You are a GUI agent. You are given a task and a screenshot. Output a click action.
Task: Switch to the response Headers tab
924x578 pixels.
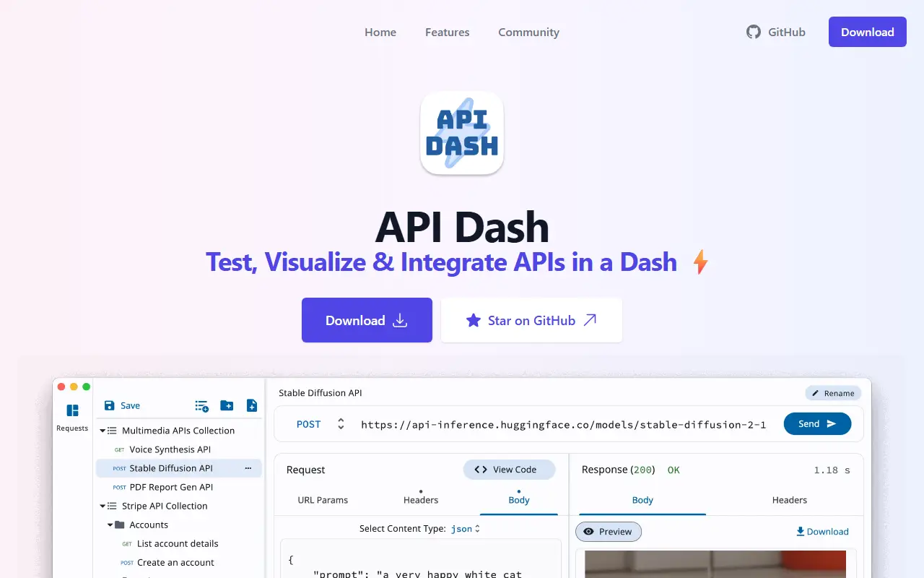[790, 500]
